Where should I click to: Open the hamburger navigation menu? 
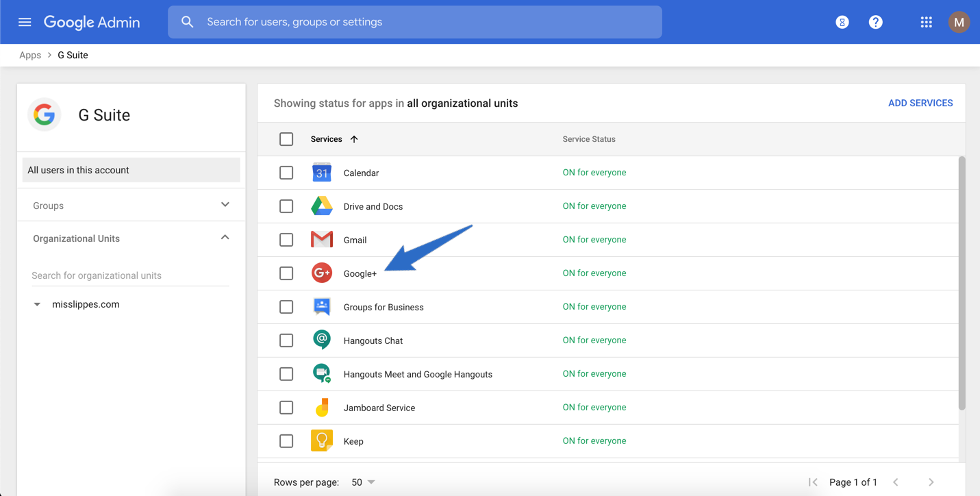click(x=25, y=21)
